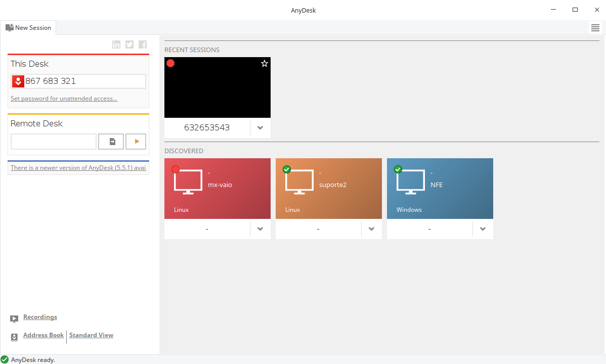The image size is (606, 364).
Task: Click Address Book icon
Action: click(14, 337)
